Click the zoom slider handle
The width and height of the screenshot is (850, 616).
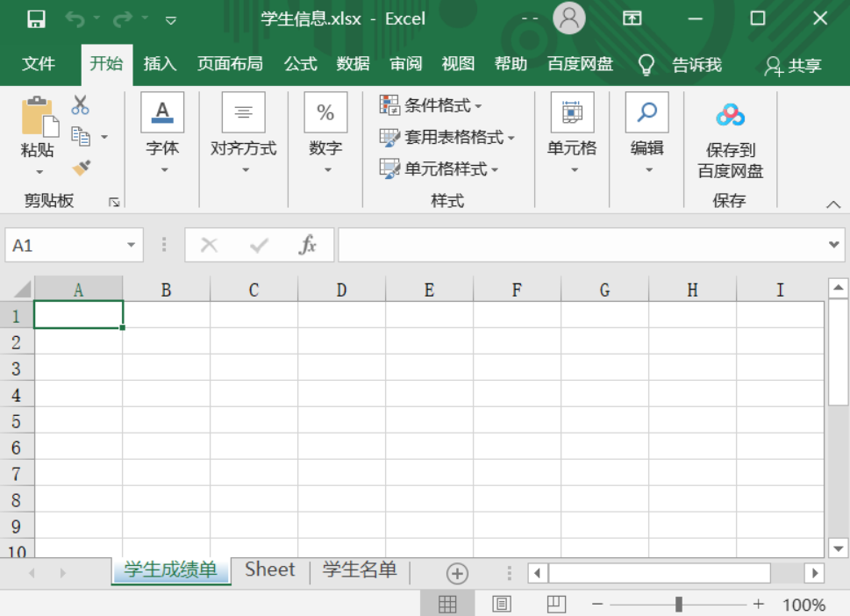coord(679,604)
